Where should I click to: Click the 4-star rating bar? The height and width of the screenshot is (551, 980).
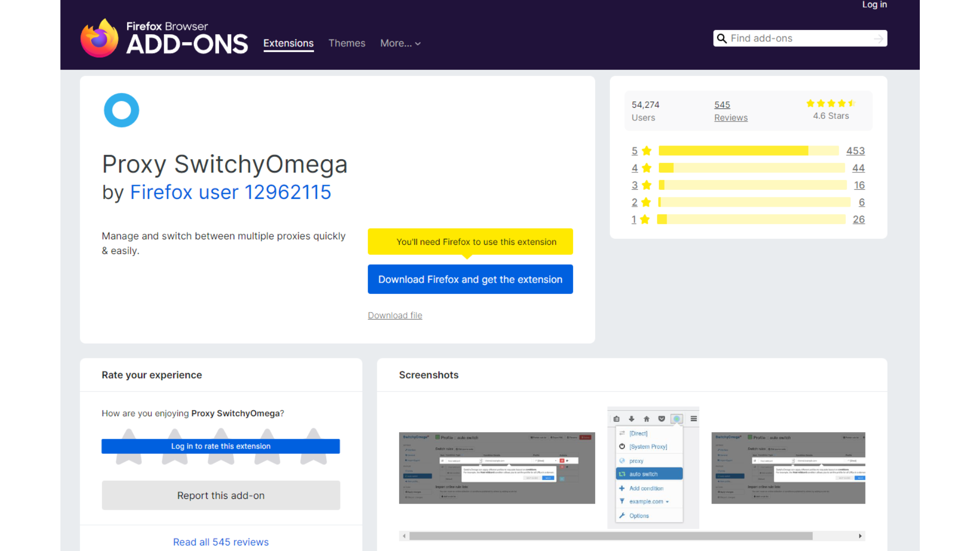(x=752, y=168)
